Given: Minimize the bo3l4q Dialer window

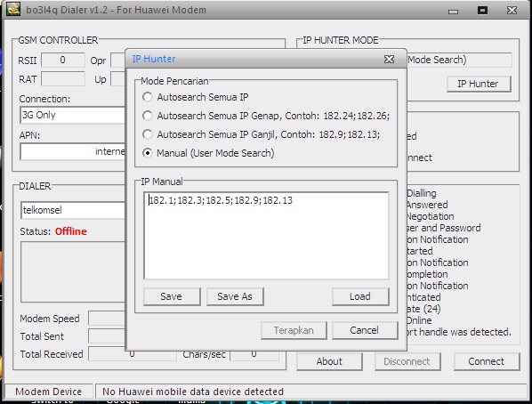Looking at the screenshot, I should (453, 11).
